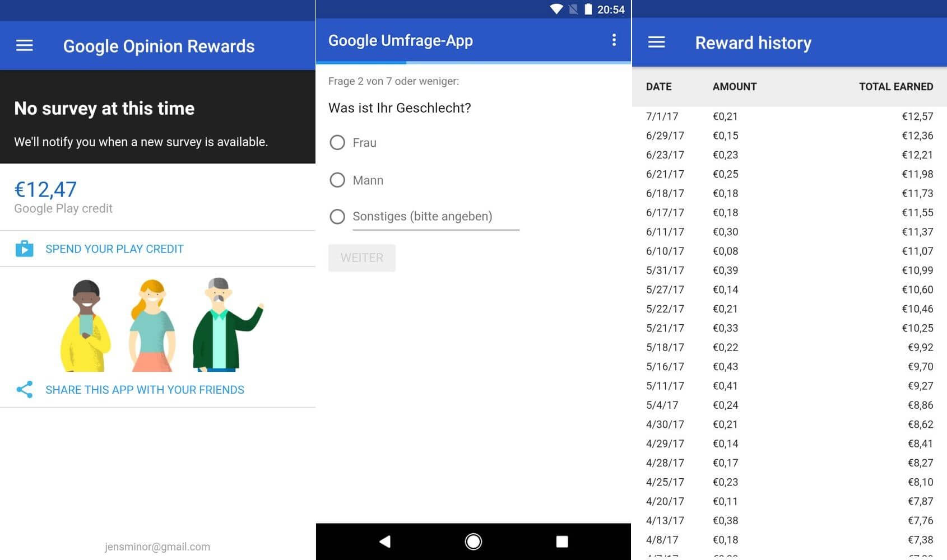Click the TOTAL EARNED column header
The image size is (947, 560).
[895, 87]
